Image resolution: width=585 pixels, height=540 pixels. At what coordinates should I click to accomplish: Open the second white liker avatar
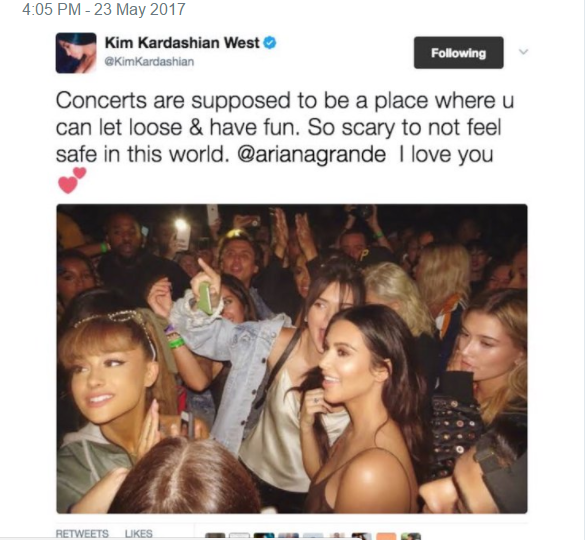[240, 537]
